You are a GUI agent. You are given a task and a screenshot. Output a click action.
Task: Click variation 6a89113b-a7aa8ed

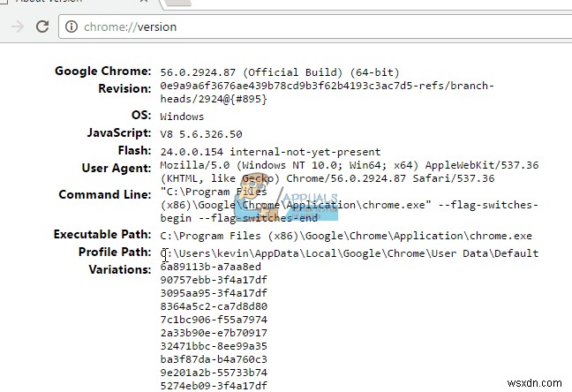coord(210,267)
